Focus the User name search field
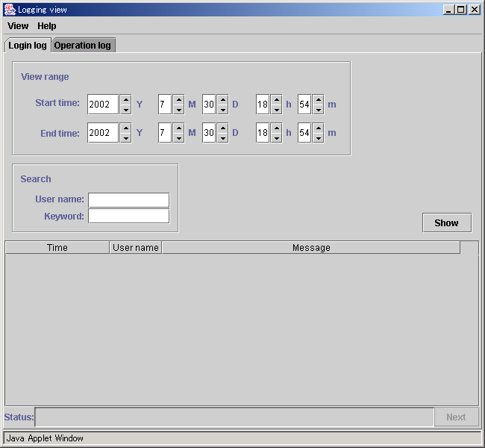 (128, 200)
